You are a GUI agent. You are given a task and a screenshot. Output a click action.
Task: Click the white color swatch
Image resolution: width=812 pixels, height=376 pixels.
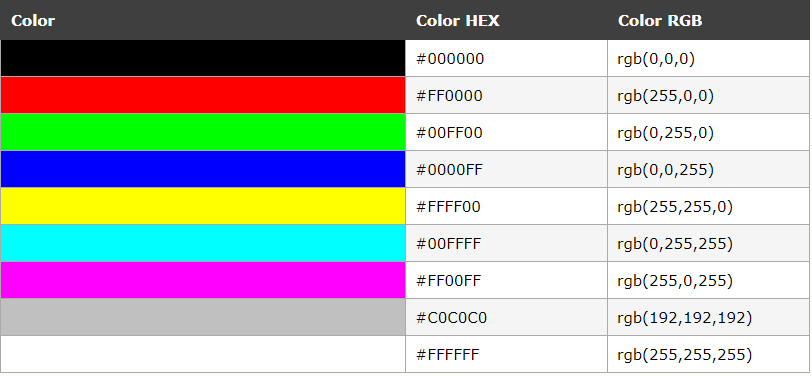coord(203,354)
